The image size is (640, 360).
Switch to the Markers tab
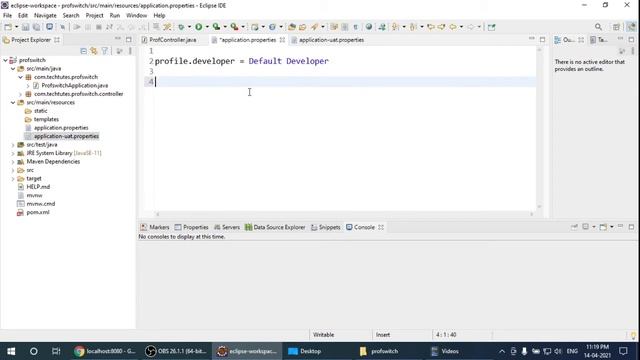click(x=155, y=227)
